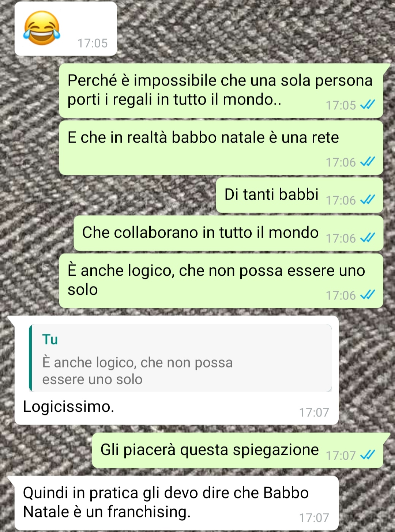Tap the laughing-crying emoji message
Viewport: 395px width, 532px height.
pyautogui.click(x=65, y=29)
